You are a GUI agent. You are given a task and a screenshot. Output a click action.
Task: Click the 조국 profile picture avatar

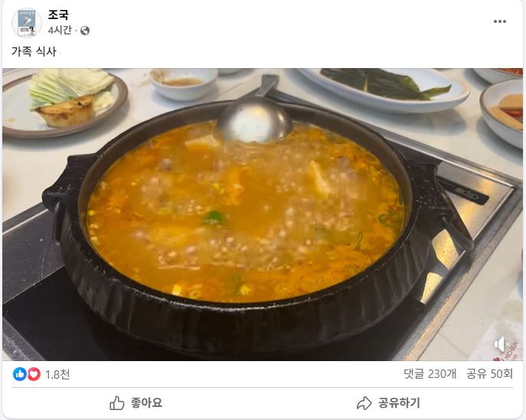[x=27, y=22]
